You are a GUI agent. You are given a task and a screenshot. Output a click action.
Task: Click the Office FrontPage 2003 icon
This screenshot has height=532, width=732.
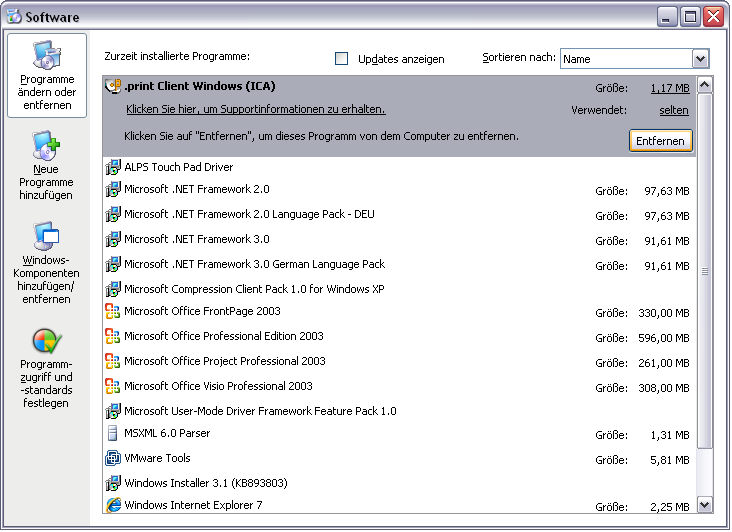click(113, 311)
